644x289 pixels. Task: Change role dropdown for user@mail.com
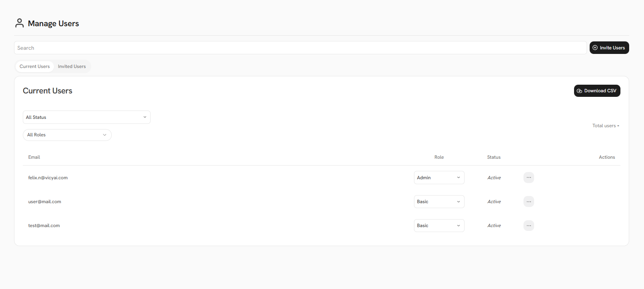pos(439,202)
